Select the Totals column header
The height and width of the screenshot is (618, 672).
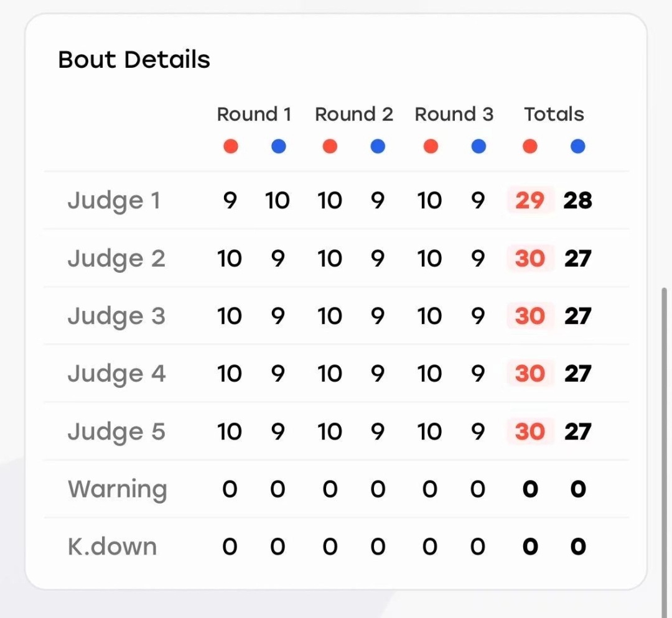click(x=554, y=114)
